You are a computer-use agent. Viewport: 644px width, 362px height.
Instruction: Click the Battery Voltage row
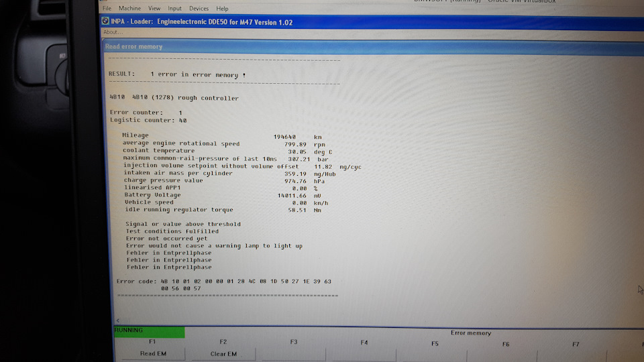tap(223, 195)
